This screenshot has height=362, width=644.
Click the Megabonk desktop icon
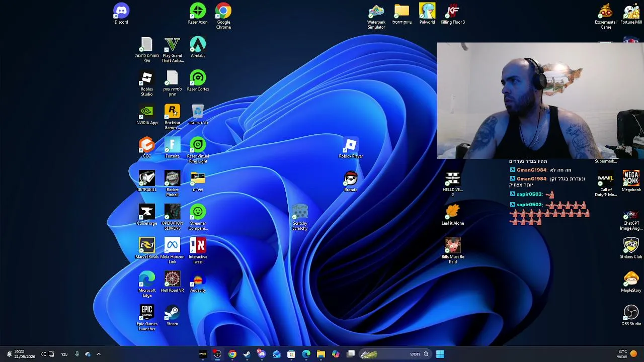[x=631, y=182]
